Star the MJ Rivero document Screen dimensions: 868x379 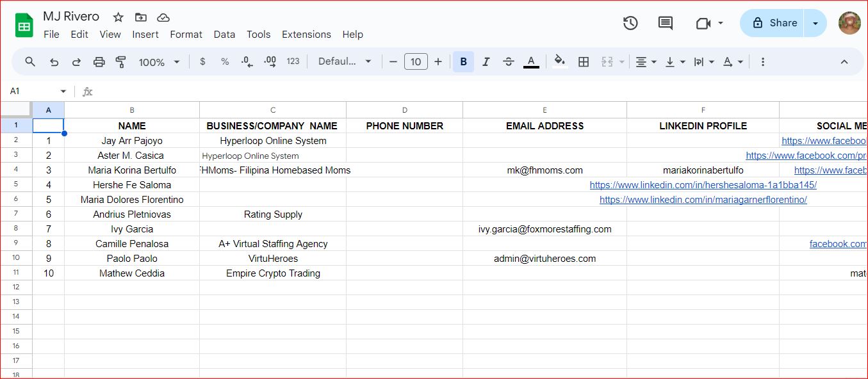coord(118,17)
